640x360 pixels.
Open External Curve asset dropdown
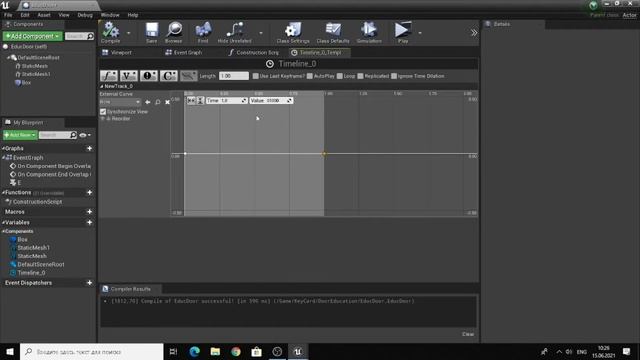[120, 102]
